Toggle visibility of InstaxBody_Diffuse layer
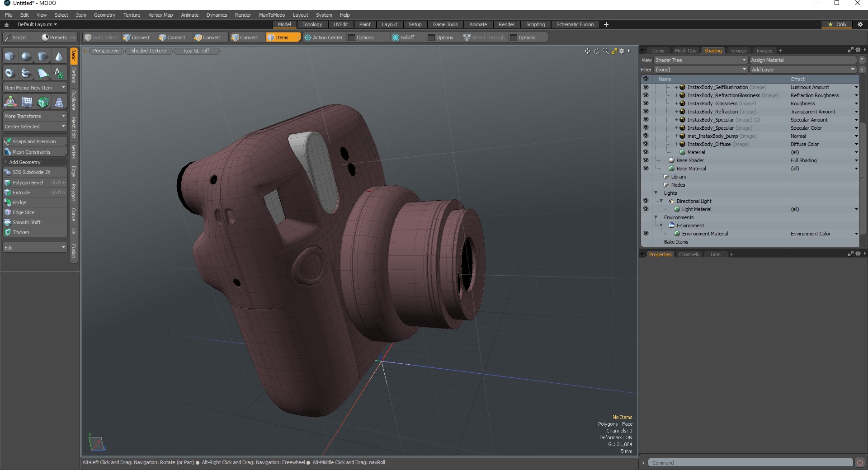Image resolution: width=868 pixels, height=470 pixels. tap(646, 144)
